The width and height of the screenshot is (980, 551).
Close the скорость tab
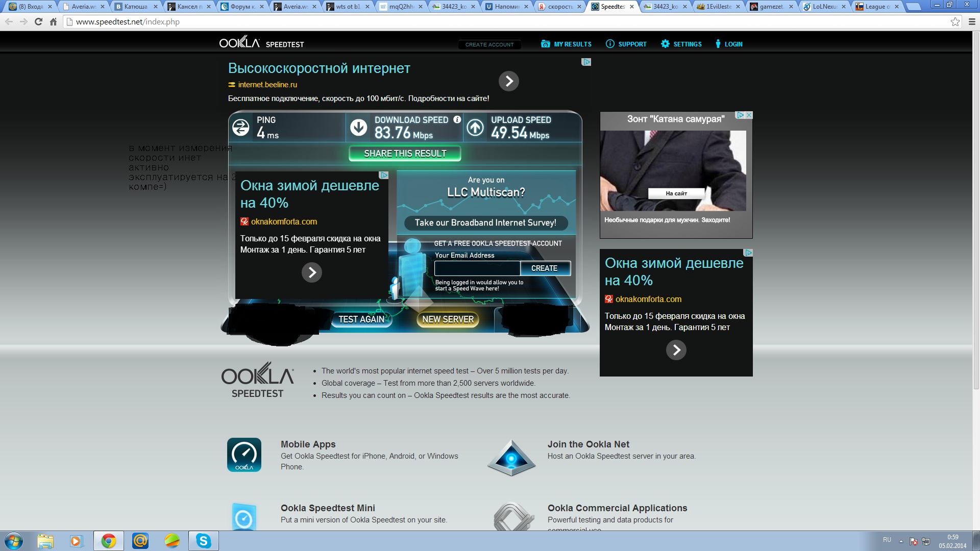[579, 7]
